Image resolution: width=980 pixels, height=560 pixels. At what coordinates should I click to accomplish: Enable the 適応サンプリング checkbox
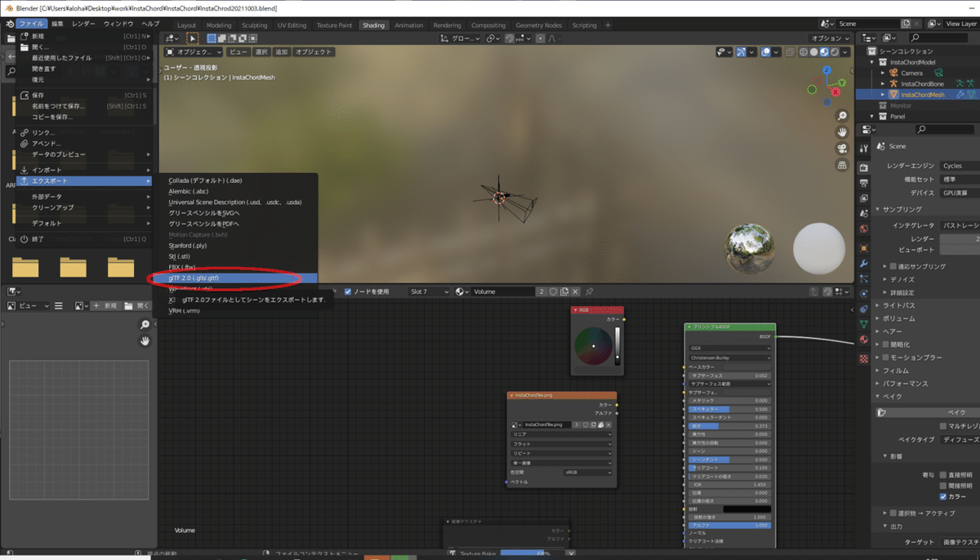tap(893, 266)
